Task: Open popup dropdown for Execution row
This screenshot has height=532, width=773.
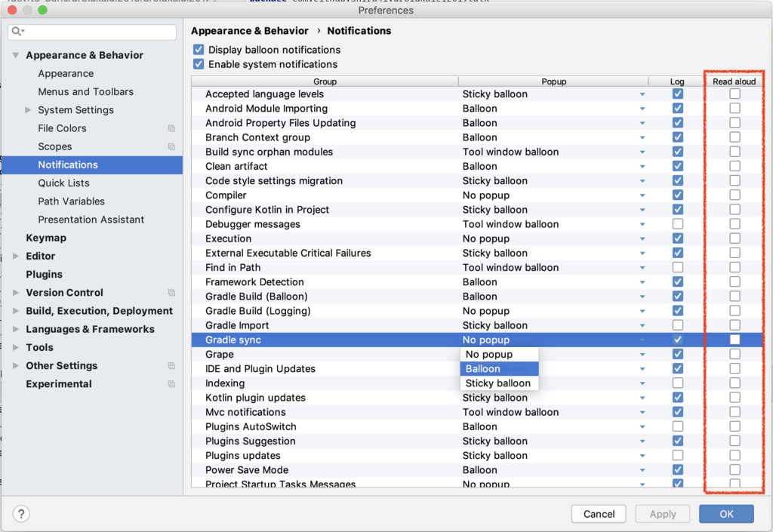Action: pyautogui.click(x=642, y=239)
